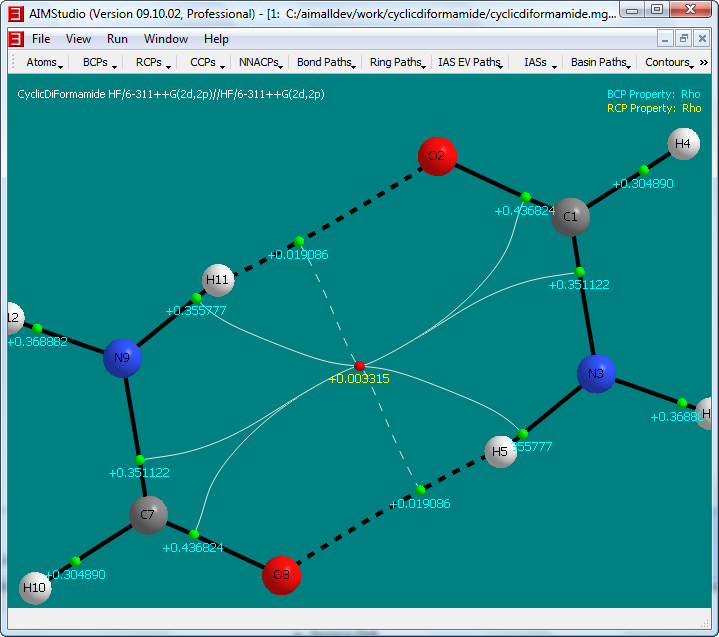Screen dimensions: 719x637
Task: Open the File menu
Action: [x=41, y=39]
